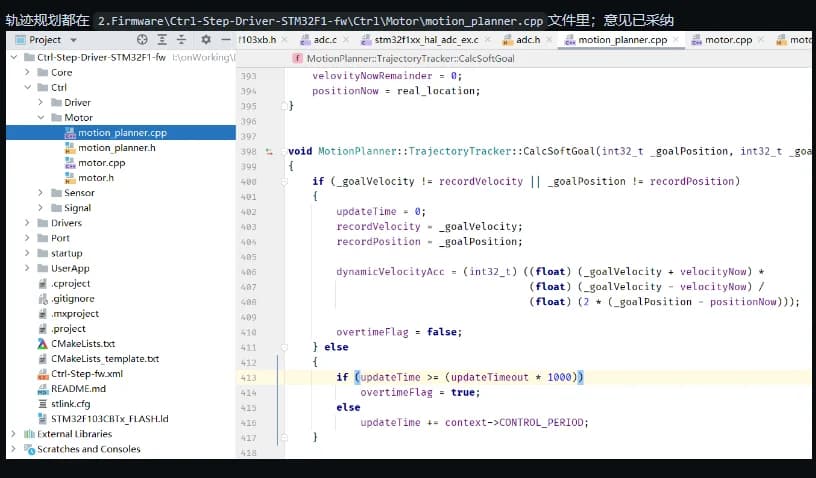Open Project panel settings gear
This screenshot has height=478, width=816.
coord(206,40)
